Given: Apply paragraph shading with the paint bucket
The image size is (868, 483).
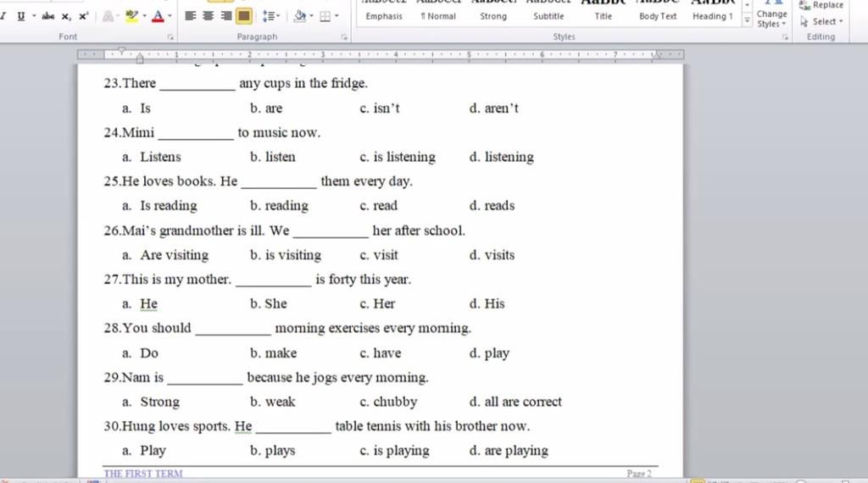Looking at the screenshot, I should (299, 16).
